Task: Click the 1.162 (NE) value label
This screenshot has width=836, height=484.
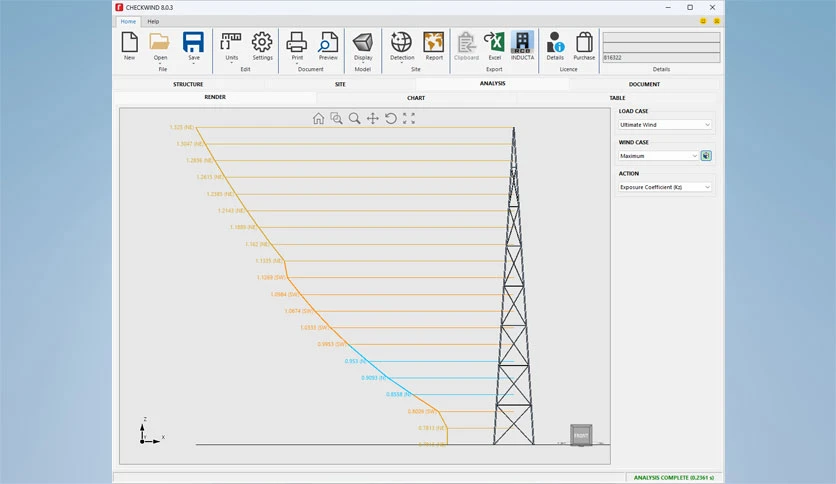Action: [x=258, y=244]
